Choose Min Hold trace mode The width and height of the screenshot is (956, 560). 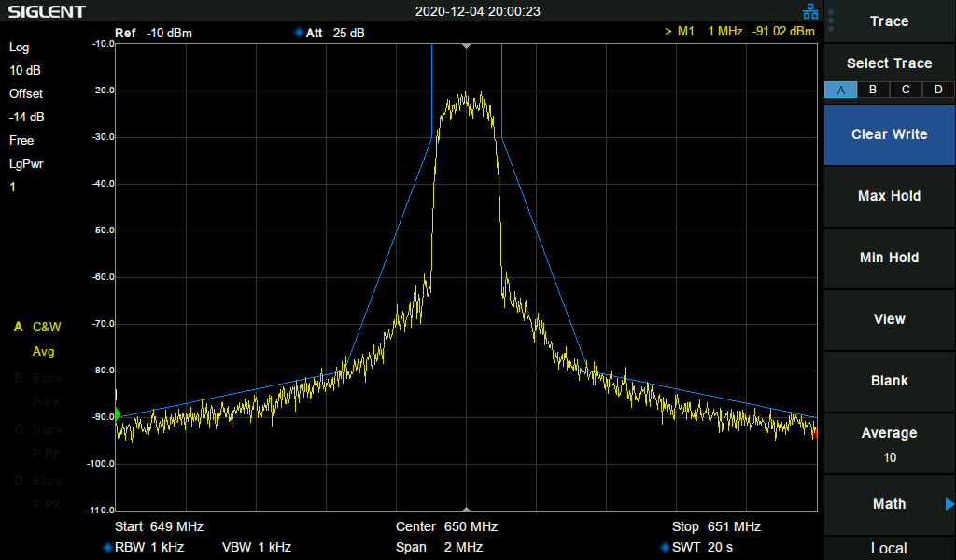click(x=890, y=258)
